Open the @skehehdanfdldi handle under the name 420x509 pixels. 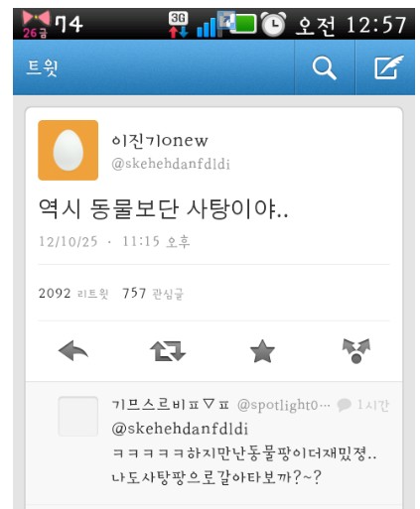click(x=171, y=164)
